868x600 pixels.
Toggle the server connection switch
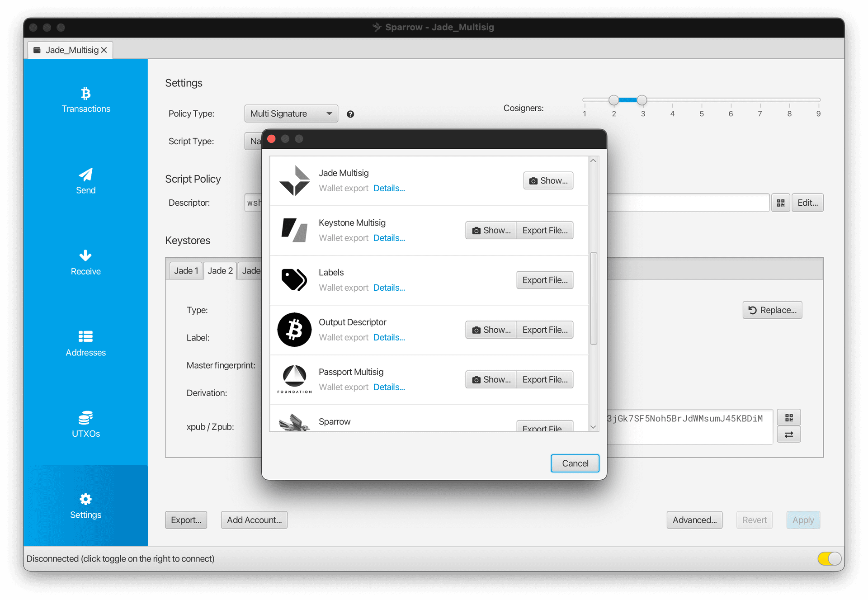[x=829, y=559]
